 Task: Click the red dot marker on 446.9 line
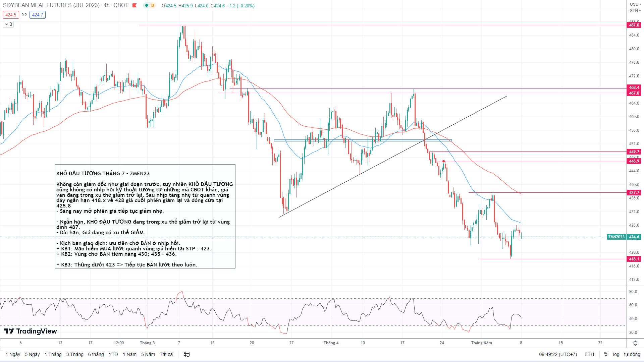pos(444,161)
